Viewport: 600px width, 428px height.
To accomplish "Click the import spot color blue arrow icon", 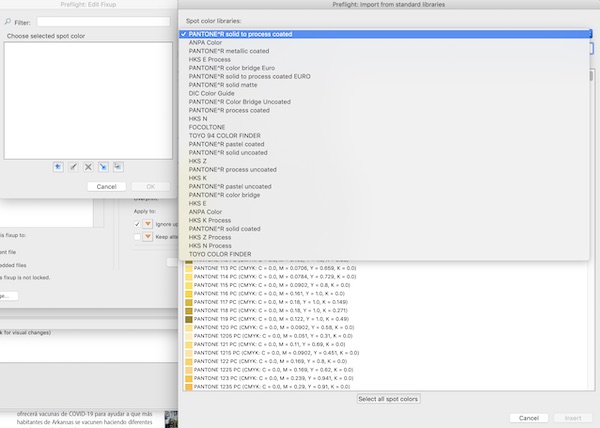I will point(103,167).
